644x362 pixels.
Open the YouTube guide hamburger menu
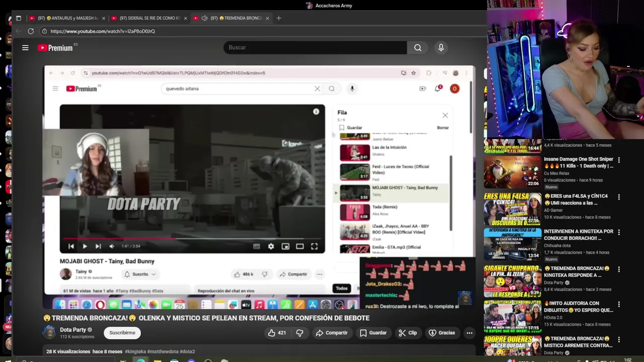pyautogui.click(x=25, y=48)
